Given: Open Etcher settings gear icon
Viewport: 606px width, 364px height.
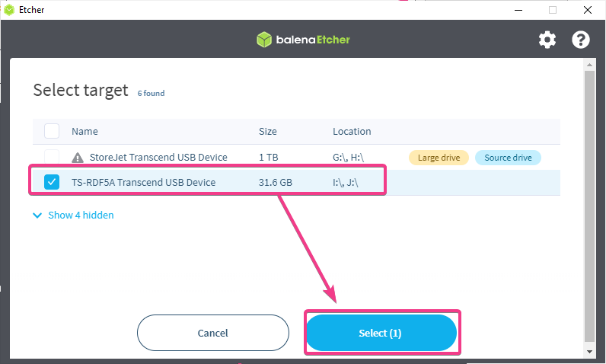Looking at the screenshot, I should (547, 40).
